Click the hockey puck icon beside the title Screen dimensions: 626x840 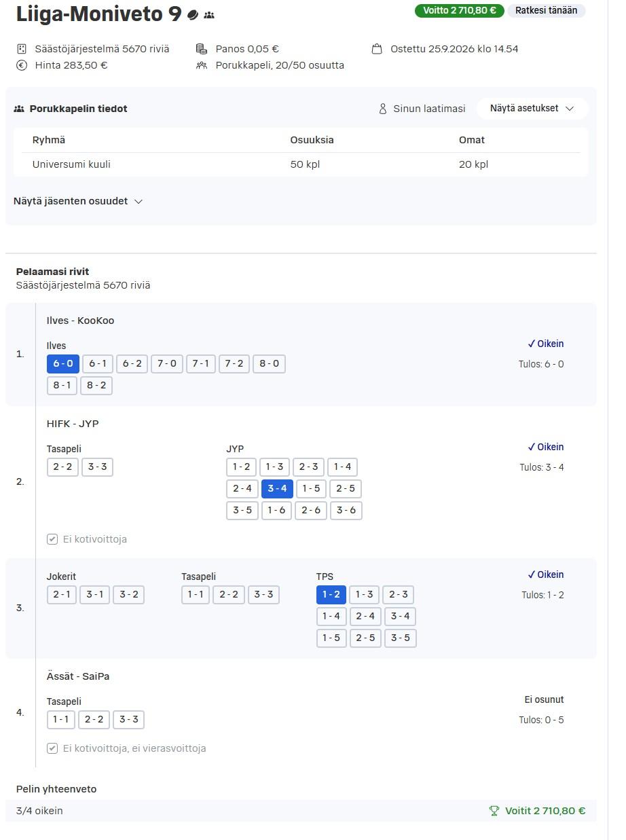click(193, 14)
